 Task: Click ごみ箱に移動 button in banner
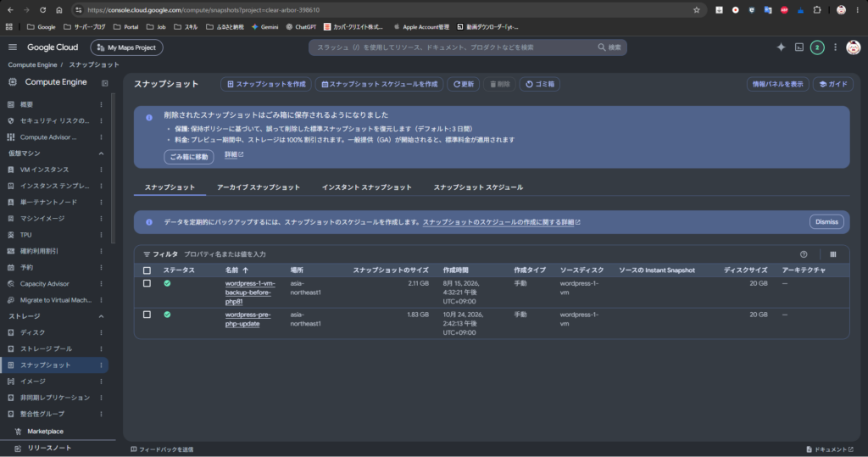click(189, 157)
